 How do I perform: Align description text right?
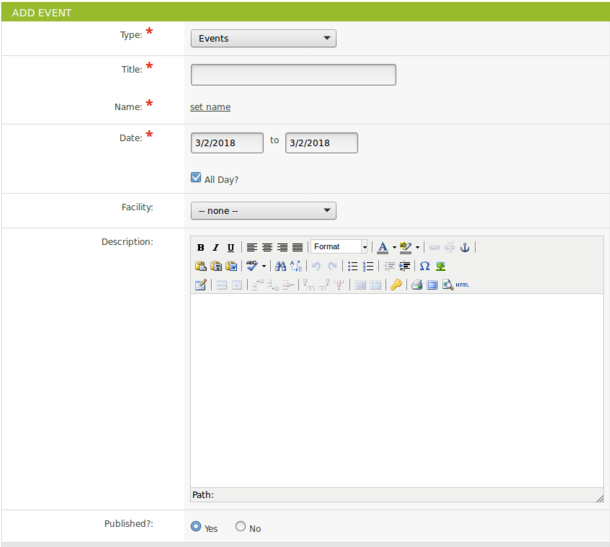click(x=282, y=247)
